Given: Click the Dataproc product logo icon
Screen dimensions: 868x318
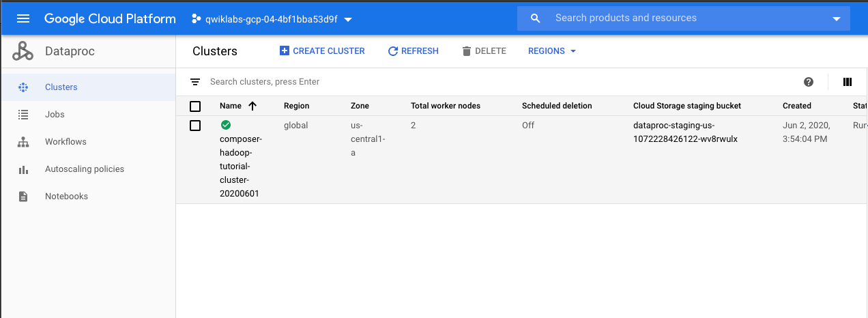Looking at the screenshot, I should coord(23,51).
